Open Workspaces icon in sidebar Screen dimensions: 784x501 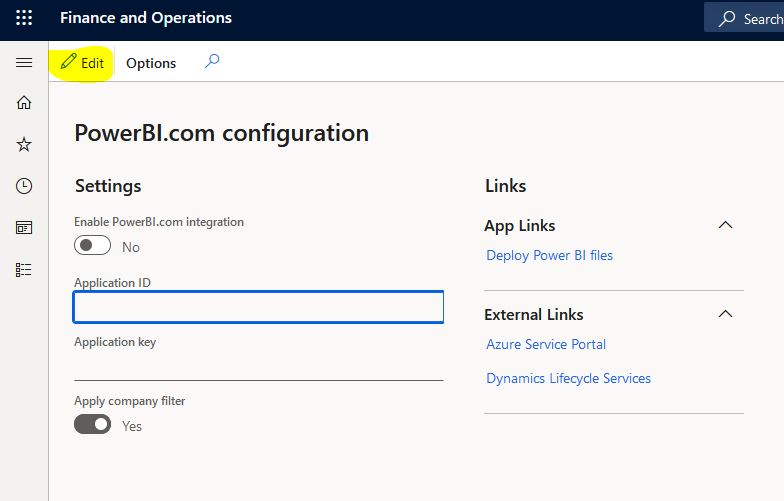24,228
